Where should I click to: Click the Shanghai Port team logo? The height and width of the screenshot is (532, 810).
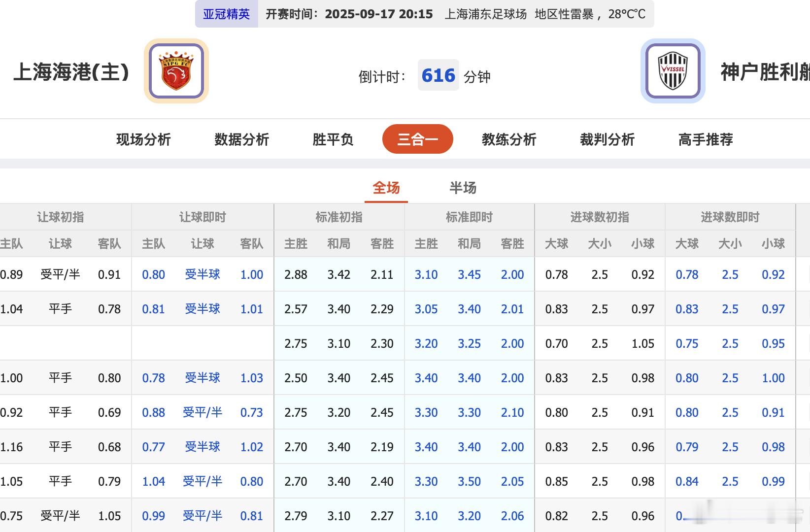click(x=176, y=71)
